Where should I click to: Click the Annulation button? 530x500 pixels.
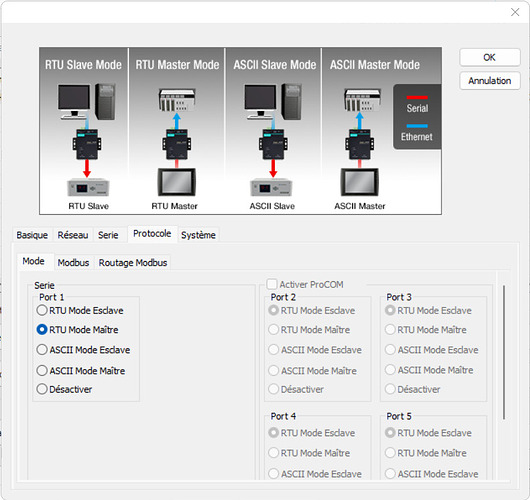point(489,81)
